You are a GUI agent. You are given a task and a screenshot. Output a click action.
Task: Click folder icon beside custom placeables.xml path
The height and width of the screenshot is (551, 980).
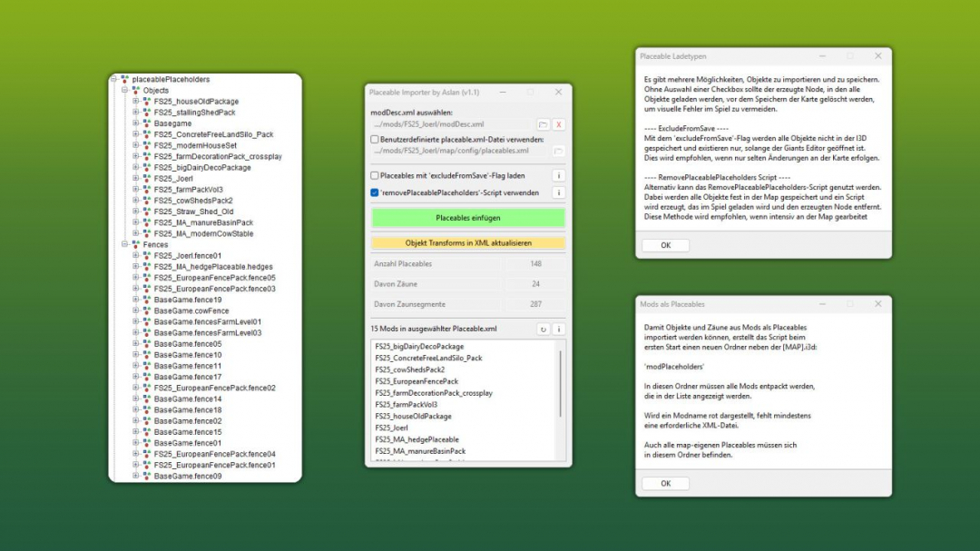pos(557,151)
